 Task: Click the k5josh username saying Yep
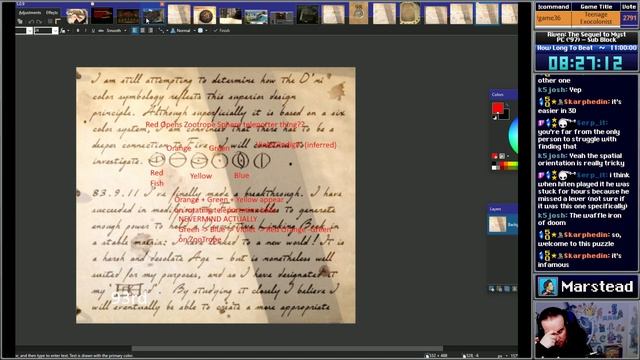click(551, 90)
